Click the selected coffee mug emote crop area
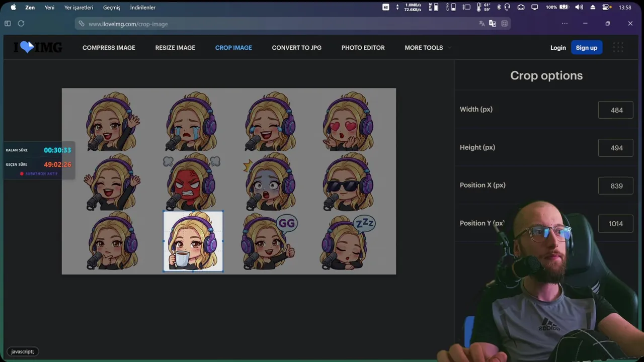This screenshot has width=644, height=362. [193, 241]
